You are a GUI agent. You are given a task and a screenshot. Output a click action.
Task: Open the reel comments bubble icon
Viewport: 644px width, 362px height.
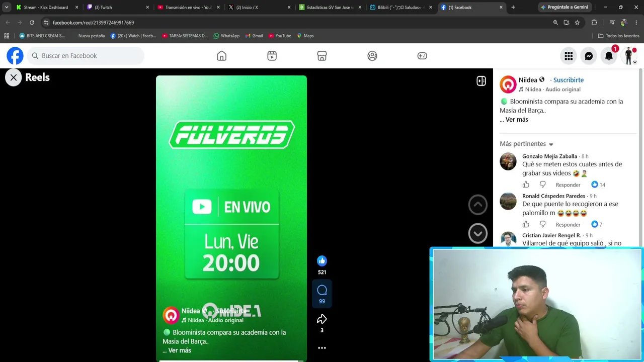(x=322, y=290)
